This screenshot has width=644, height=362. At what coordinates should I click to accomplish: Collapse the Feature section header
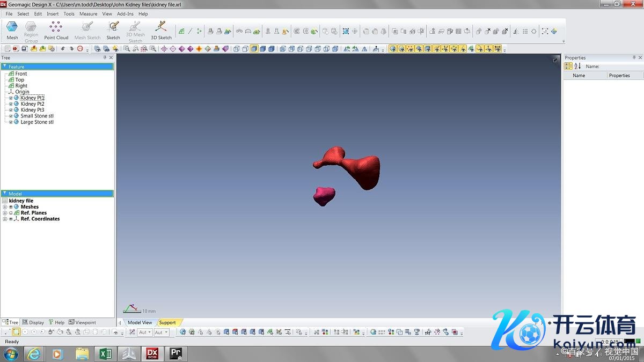coord(5,67)
